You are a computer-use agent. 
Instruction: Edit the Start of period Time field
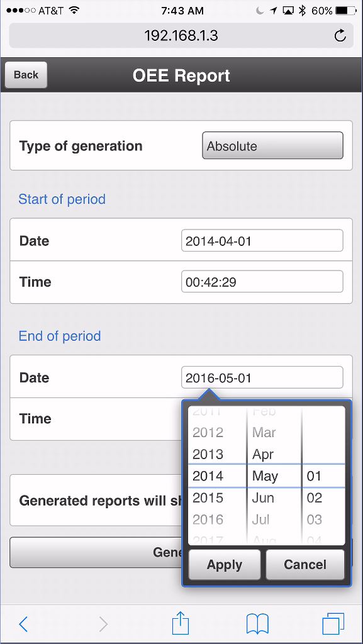tap(262, 282)
